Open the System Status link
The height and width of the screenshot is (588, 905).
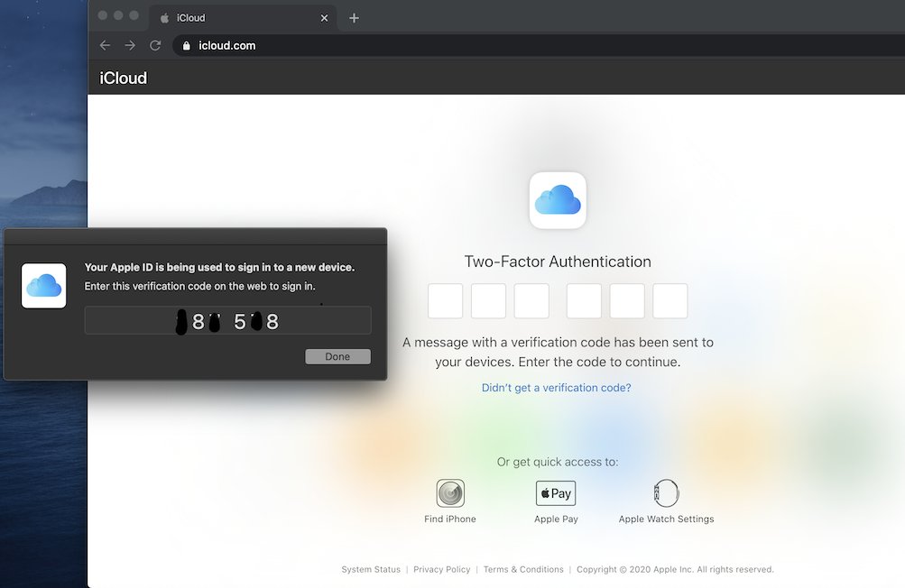(x=371, y=570)
